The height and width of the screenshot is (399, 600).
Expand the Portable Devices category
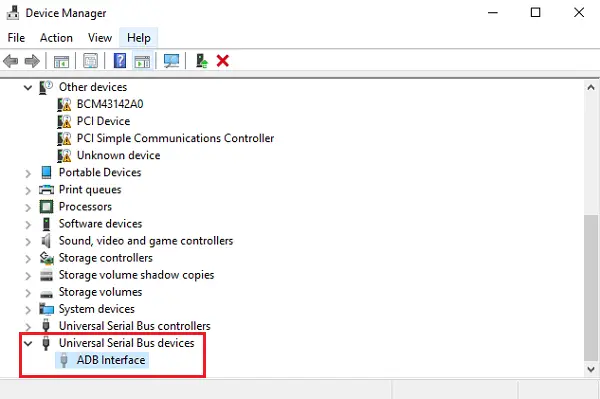tap(28, 173)
